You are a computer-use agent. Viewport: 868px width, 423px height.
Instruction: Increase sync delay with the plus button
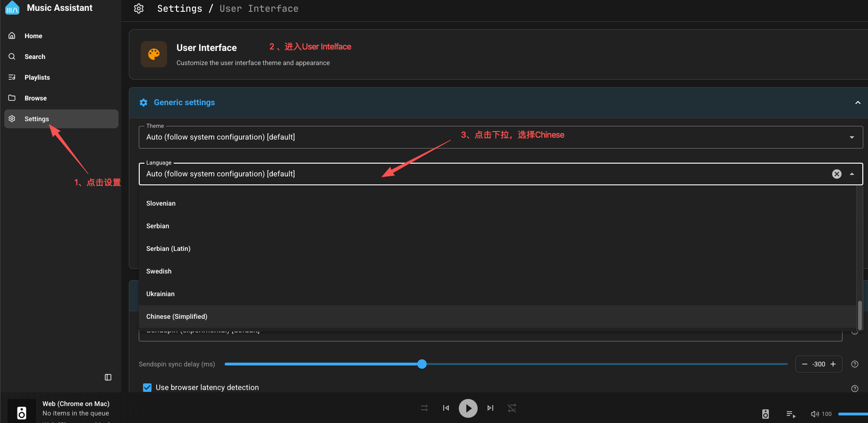click(833, 364)
